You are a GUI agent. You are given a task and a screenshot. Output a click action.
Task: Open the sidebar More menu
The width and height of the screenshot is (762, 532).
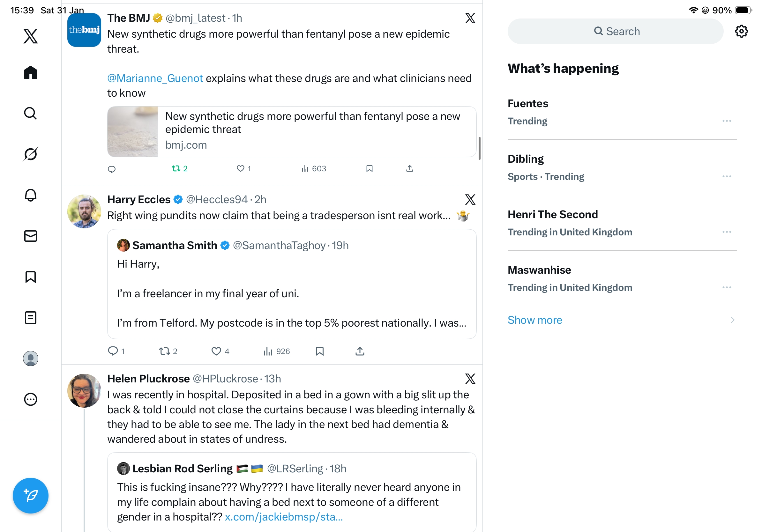click(31, 399)
